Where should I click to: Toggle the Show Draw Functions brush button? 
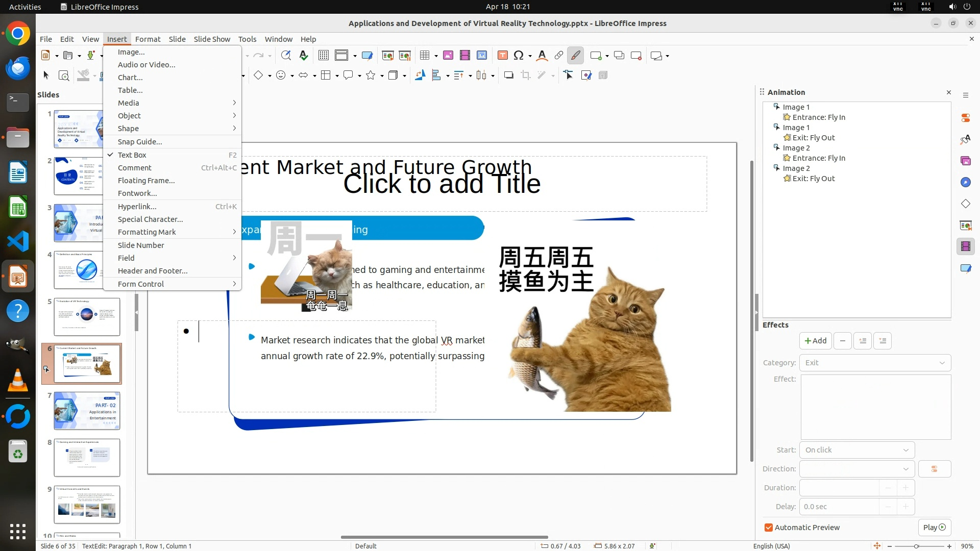click(x=575, y=56)
